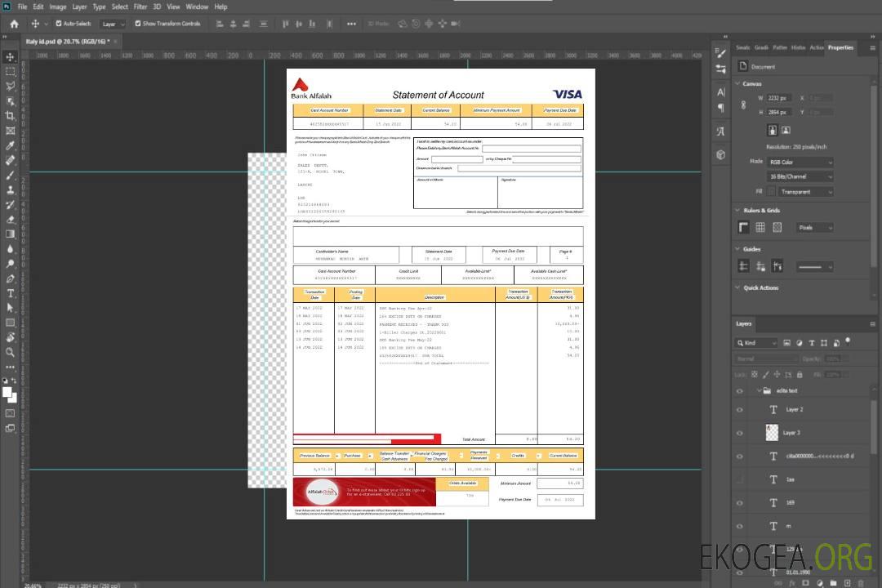Screen dimensions: 882x588
Task: Open the Filter menu
Action: coord(140,7)
